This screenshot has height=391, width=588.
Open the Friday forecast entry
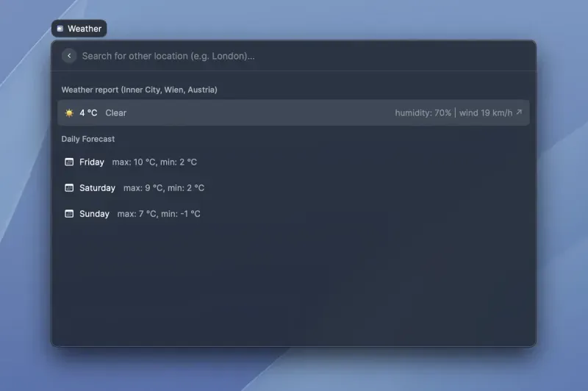coord(92,162)
